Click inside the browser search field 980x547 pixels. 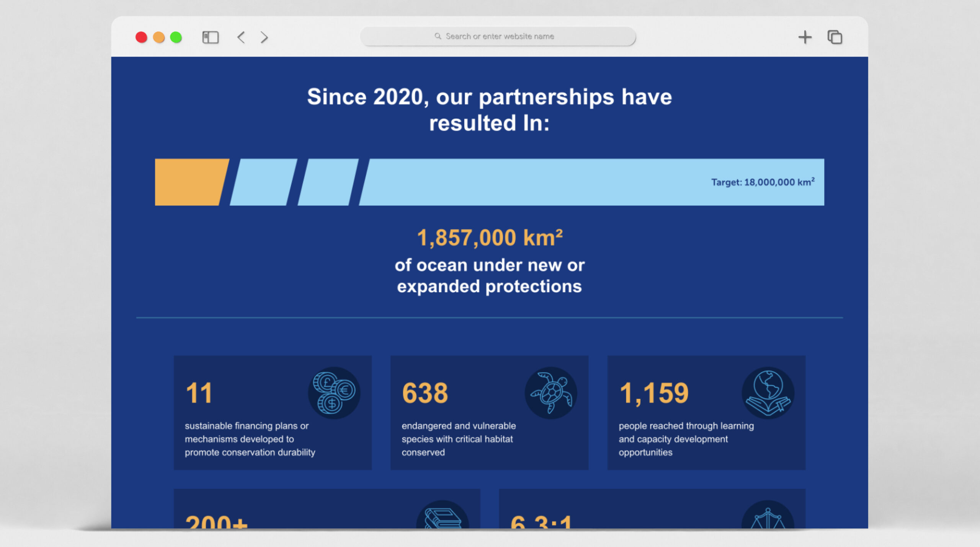pyautogui.click(x=498, y=36)
